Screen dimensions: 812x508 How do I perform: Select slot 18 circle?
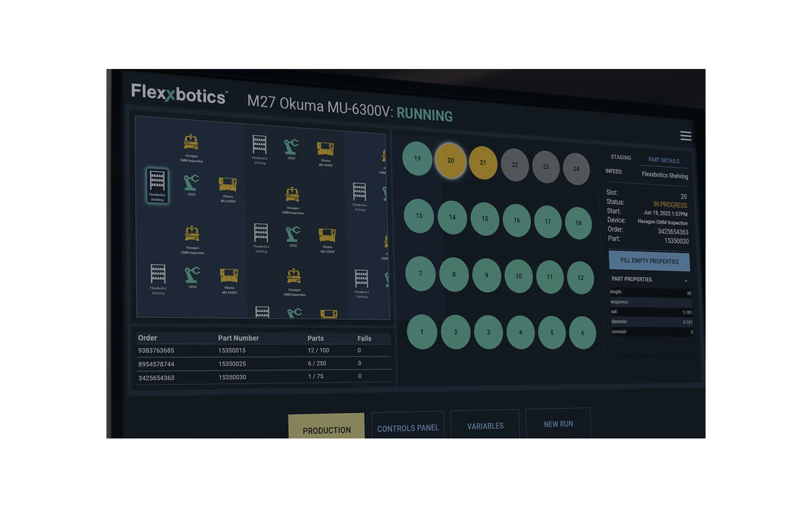tap(578, 223)
